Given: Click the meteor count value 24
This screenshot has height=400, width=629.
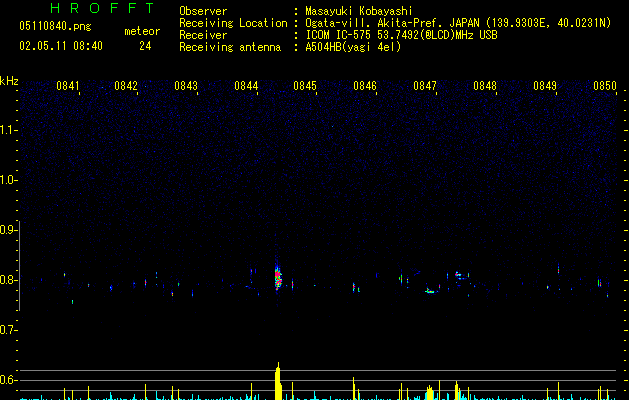Looking at the screenshot, I should 145,46.
